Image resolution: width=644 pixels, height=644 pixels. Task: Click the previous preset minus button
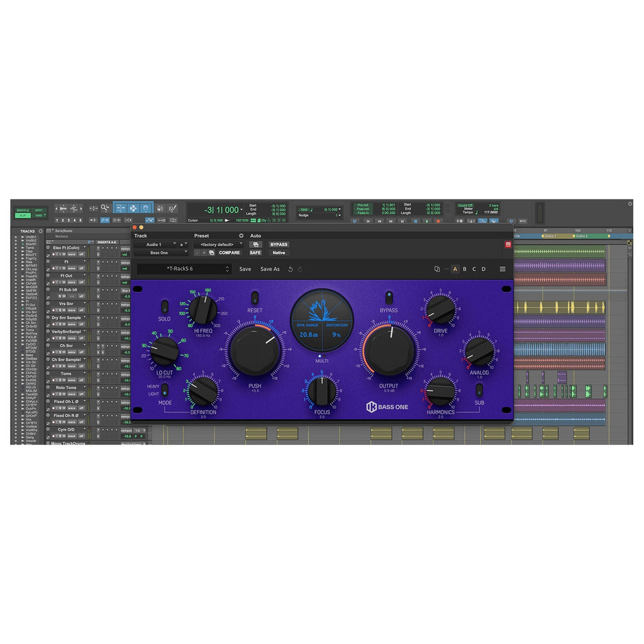pyautogui.click(x=197, y=253)
